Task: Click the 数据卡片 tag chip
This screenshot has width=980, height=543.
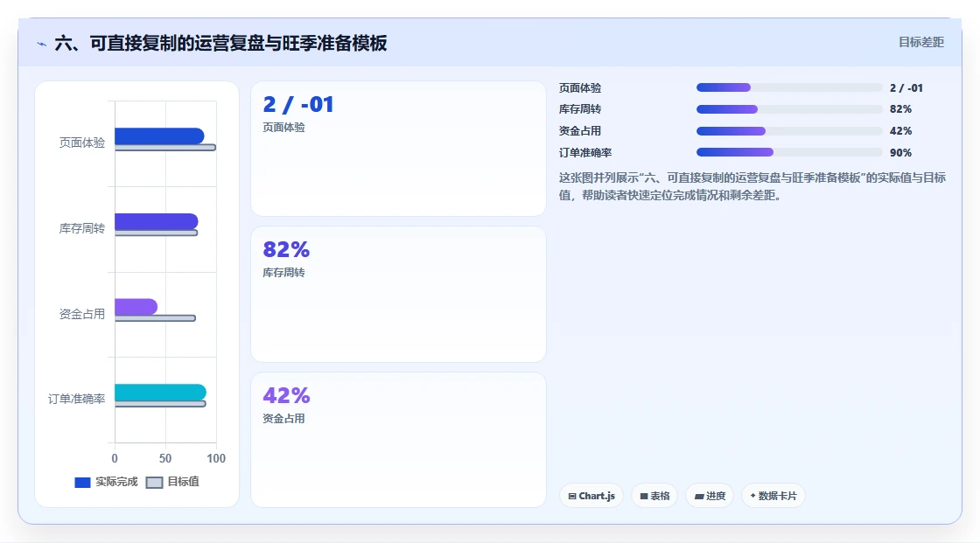Action: point(773,496)
